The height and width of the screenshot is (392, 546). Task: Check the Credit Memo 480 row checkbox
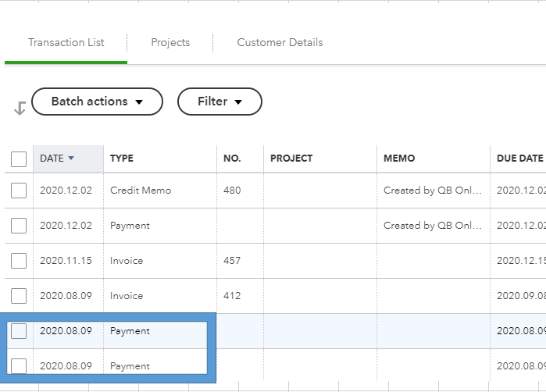pyautogui.click(x=19, y=191)
